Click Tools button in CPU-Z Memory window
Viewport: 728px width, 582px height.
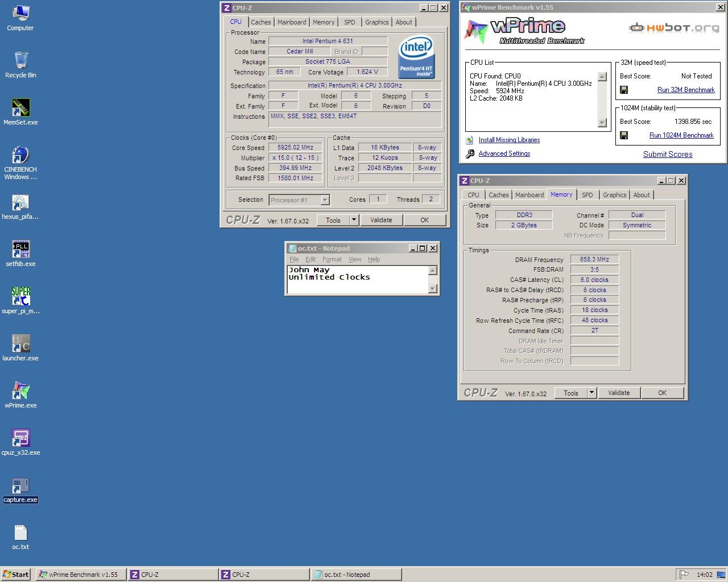(571, 393)
